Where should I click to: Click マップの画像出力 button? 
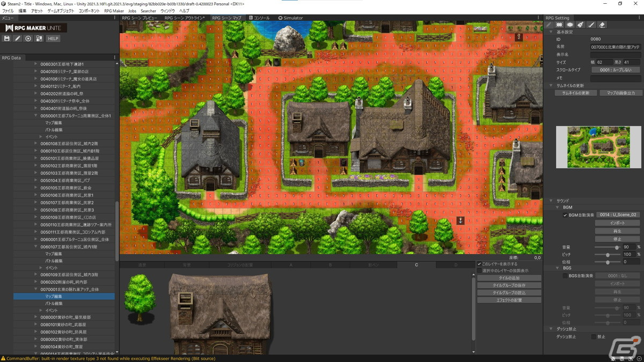coord(620,93)
